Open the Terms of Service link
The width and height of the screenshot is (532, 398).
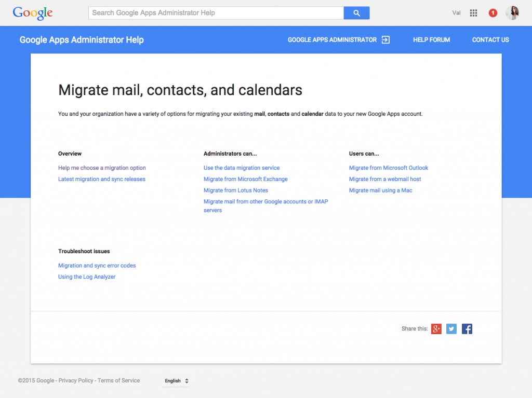(119, 380)
